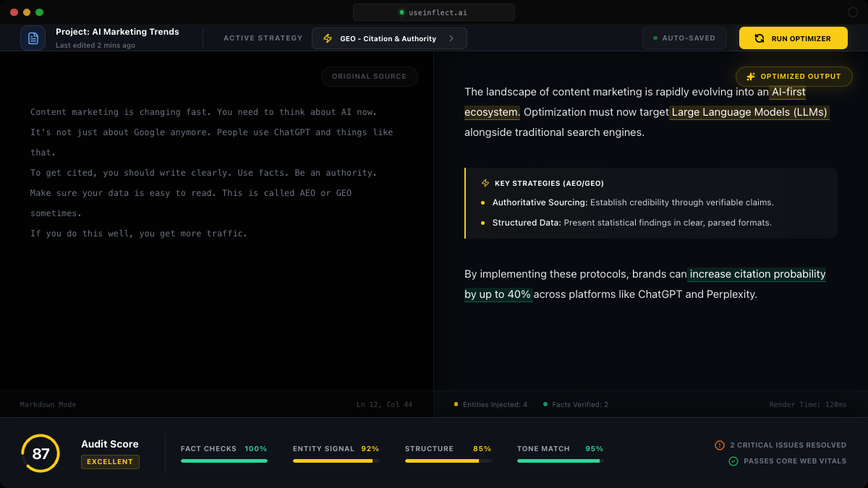Click the yellow macOS minimize window dot
This screenshot has height=488, width=868.
click(27, 12)
